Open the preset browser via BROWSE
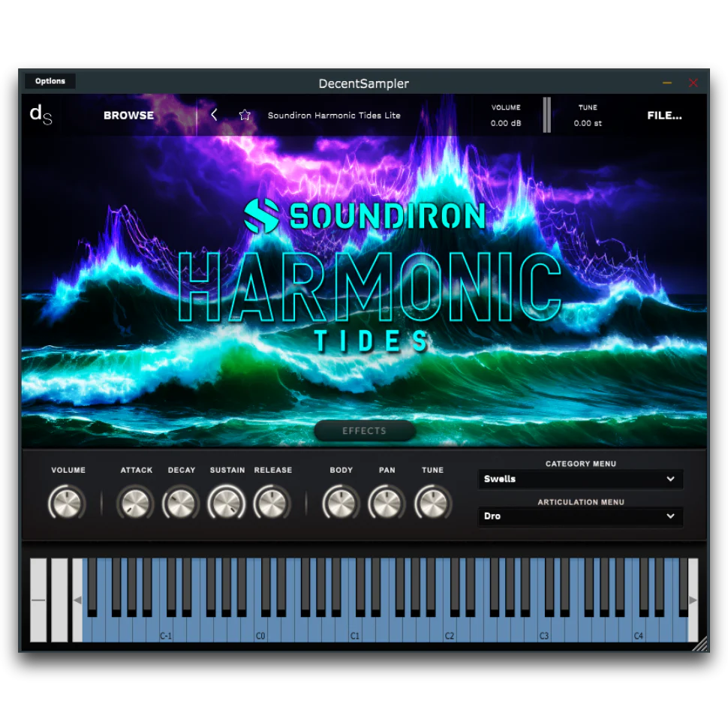 tap(128, 115)
